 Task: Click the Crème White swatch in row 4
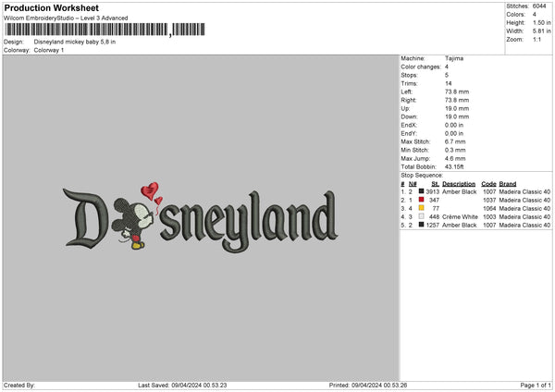pos(421,216)
